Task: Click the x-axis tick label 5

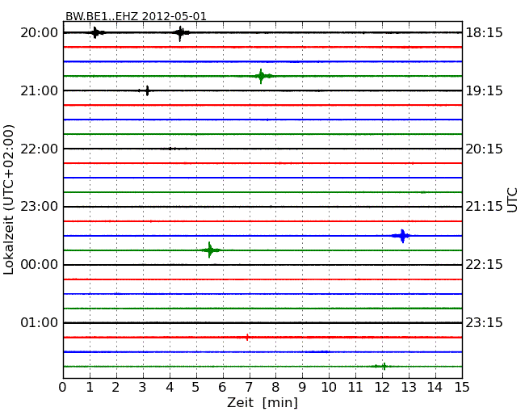Action: click(195, 388)
